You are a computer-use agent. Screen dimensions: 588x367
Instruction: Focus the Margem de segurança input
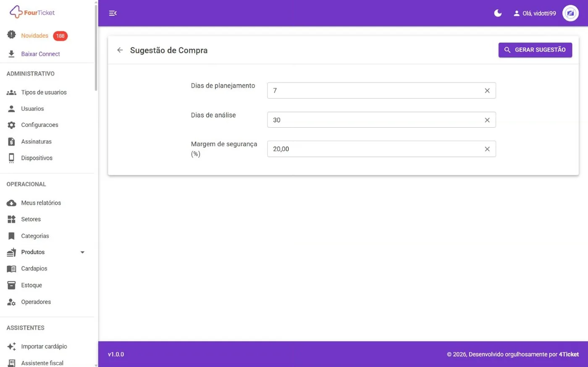tap(381, 149)
